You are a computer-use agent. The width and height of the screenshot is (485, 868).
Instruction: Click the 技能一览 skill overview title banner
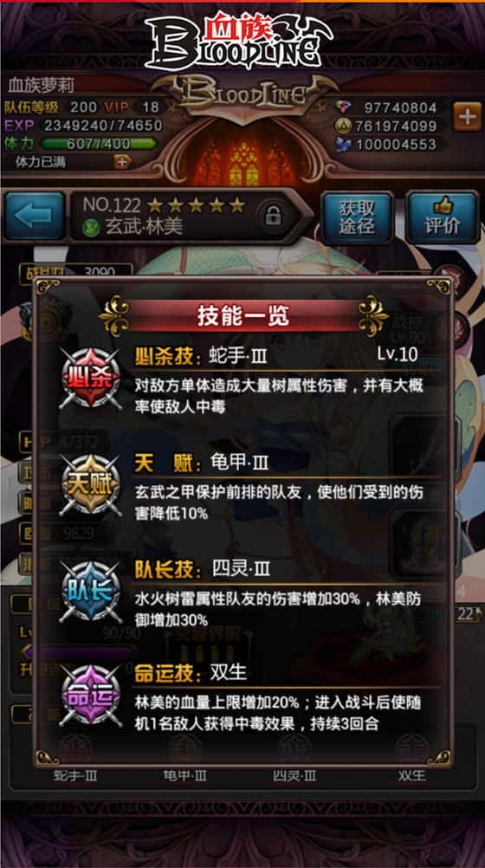[243, 316]
